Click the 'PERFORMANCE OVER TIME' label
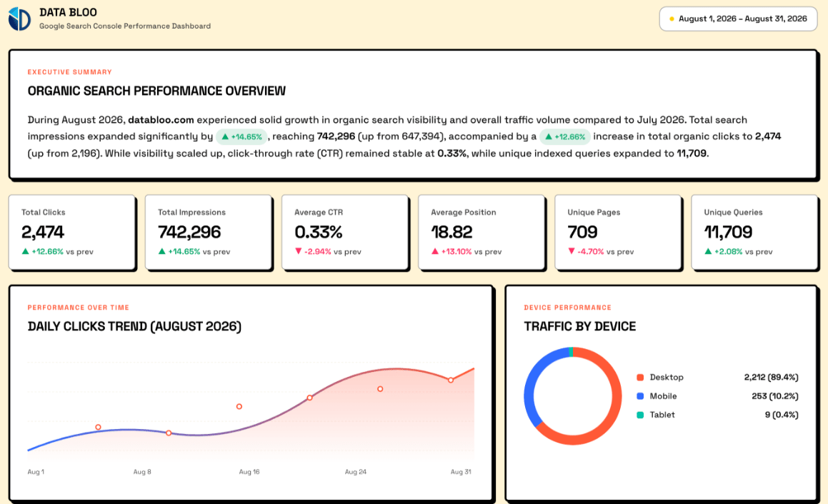The width and height of the screenshot is (828, 504). tap(78, 307)
